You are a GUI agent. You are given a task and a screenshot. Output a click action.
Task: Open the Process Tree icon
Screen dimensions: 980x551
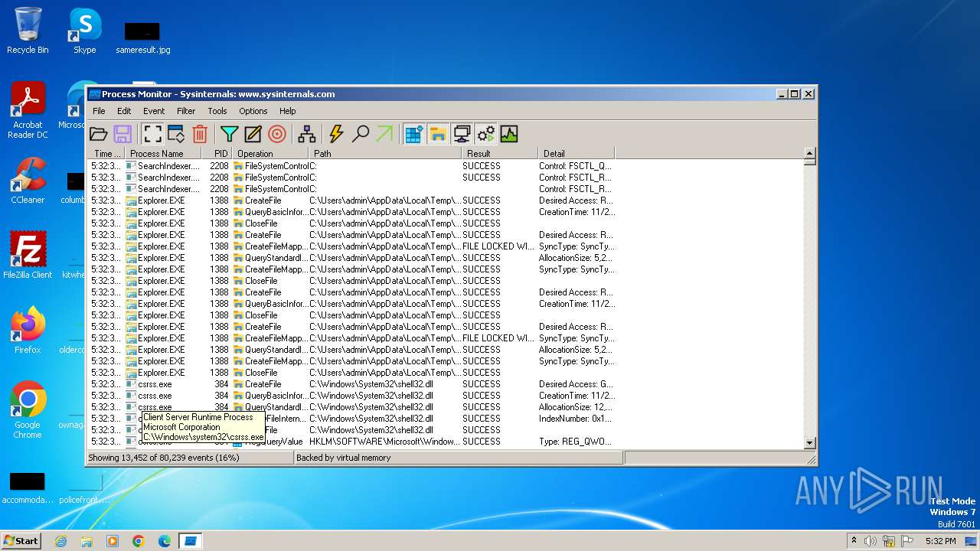click(x=306, y=135)
